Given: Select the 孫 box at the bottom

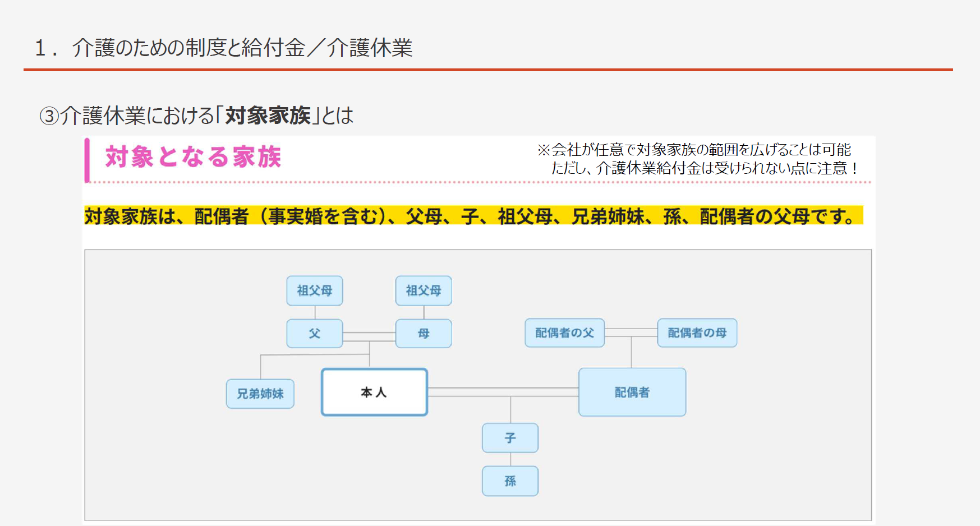Looking at the screenshot, I should 510,481.
